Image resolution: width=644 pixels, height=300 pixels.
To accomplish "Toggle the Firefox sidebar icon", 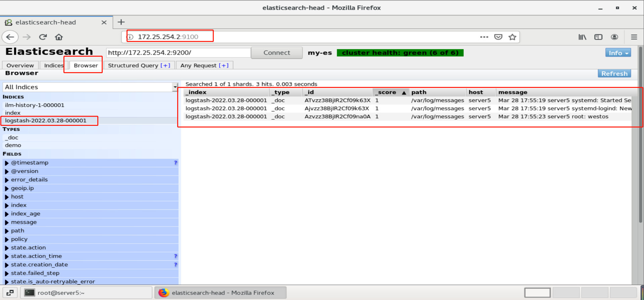I will click(x=598, y=37).
